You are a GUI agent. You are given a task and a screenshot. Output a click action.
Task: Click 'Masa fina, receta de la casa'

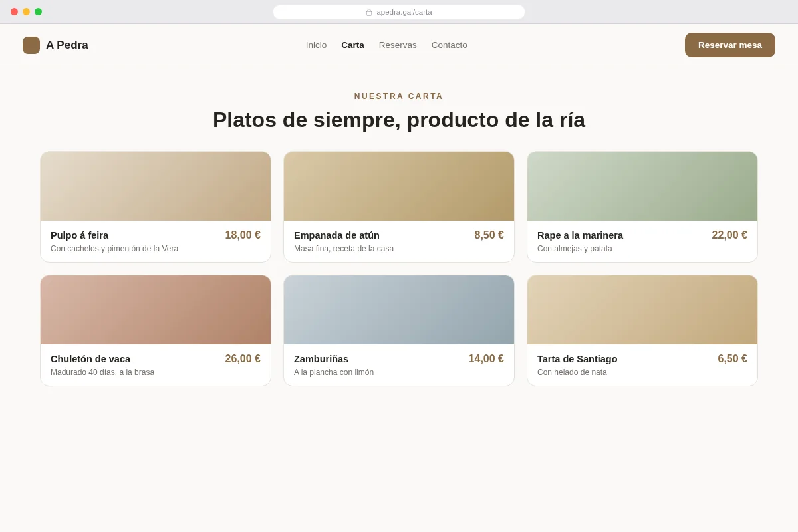[344, 249]
